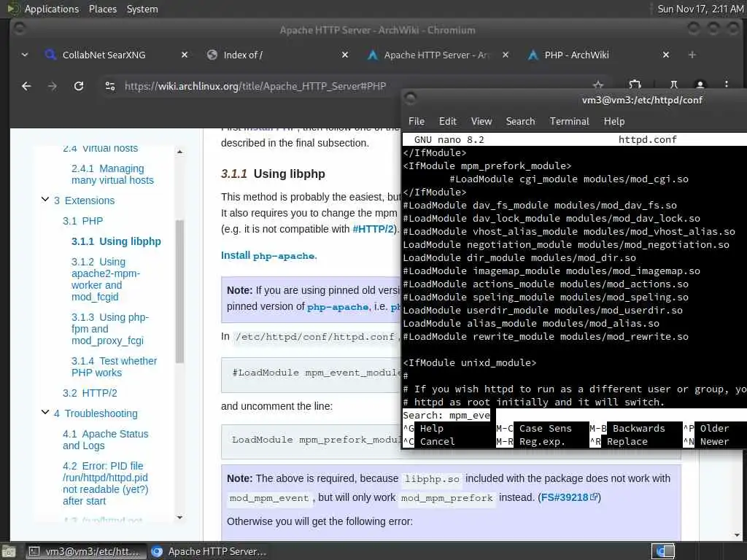Screen dimensions: 747x560
Task: Select terminal vm3@vm3:/etc/htt... taskbar button
Action: [x=85, y=551]
